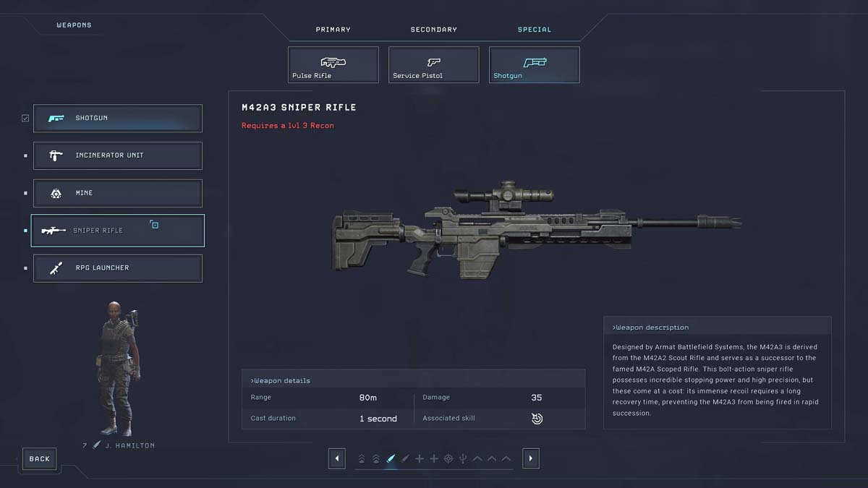This screenshot has width=868, height=488.
Task: Switch to the Primary weapons tab
Action: [333, 30]
